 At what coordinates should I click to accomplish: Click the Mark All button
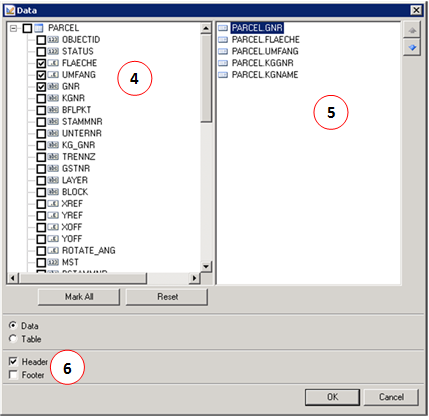[79, 297]
